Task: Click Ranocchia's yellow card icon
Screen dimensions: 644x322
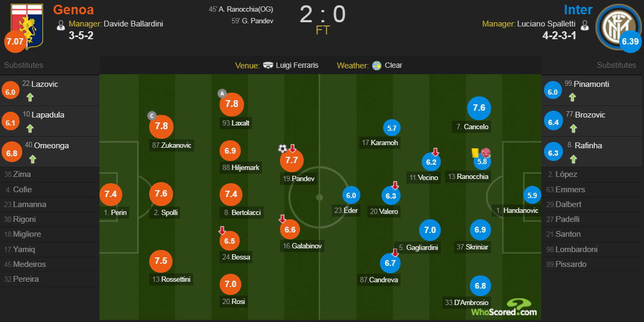Action: point(476,153)
